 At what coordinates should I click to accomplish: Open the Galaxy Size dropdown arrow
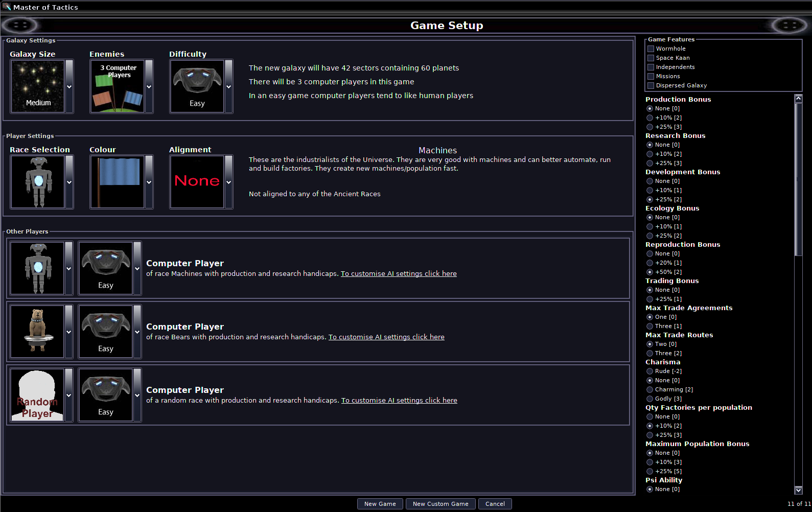pos(69,86)
